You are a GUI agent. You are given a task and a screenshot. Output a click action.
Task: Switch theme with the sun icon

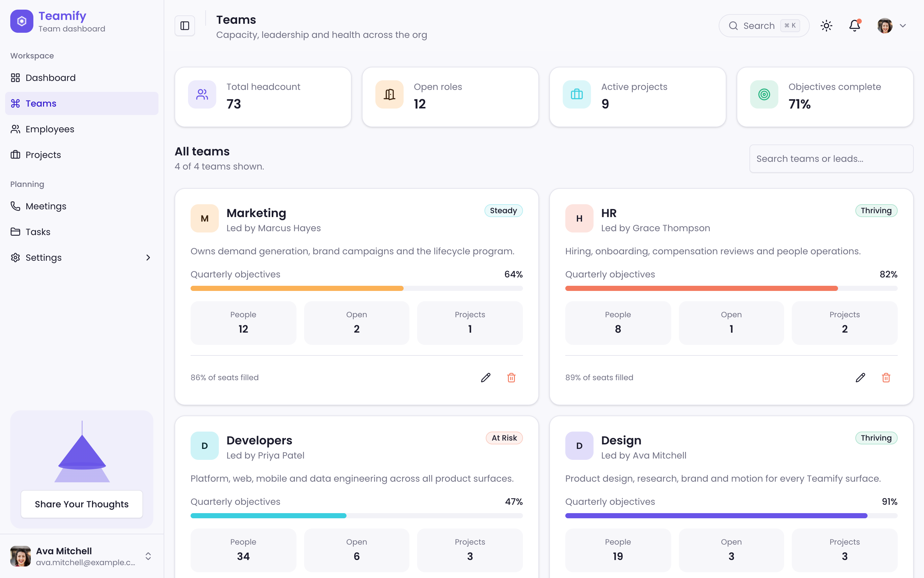(x=826, y=26)
